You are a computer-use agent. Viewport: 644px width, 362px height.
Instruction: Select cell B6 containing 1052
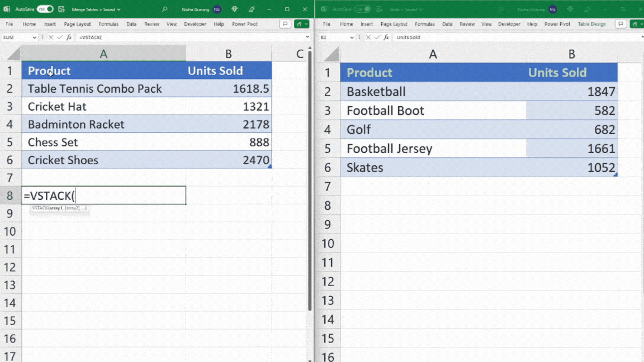tap(571, 167)
